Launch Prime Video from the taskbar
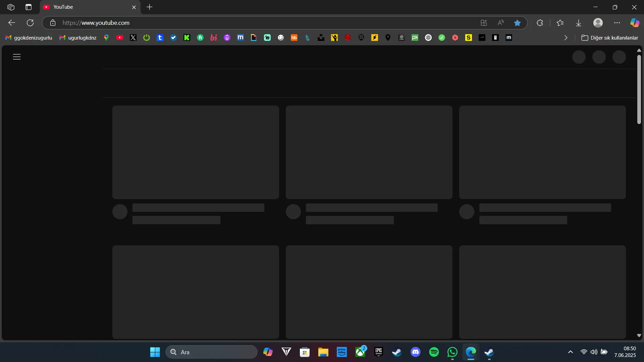 [341, 352]
